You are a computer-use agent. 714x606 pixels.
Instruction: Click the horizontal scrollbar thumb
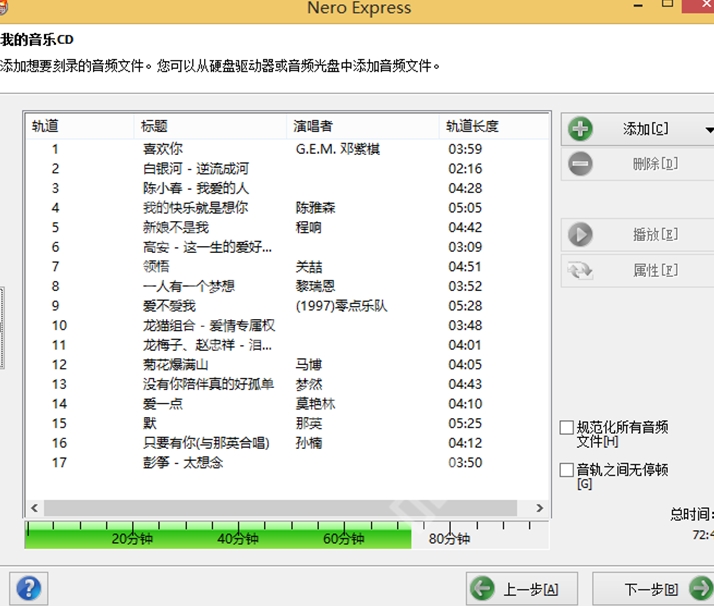click(280, 508)
